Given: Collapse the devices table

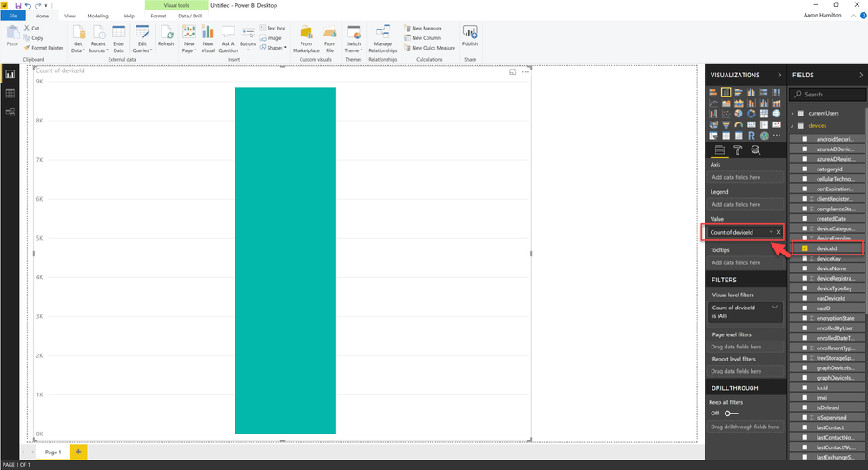Looking at the screenshot, I should [x=792, y=126].
